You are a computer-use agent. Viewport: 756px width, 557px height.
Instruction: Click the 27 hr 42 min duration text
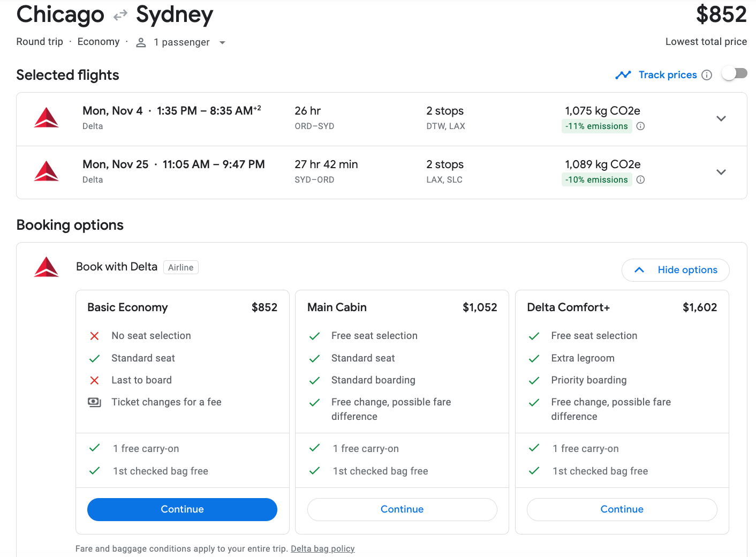[x=326, y=164]
